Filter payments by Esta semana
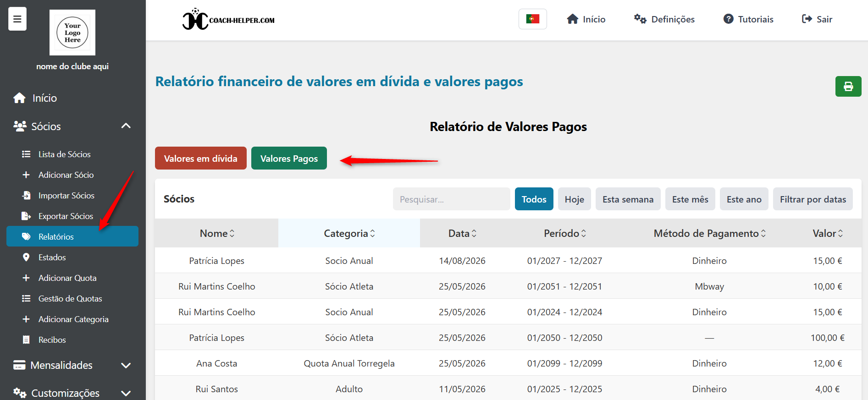Viewport: 868px width, 400px height. tap(628, 199)
